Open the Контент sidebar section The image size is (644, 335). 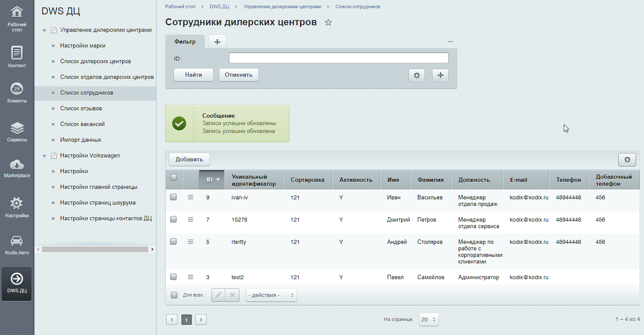coord(17,57)
